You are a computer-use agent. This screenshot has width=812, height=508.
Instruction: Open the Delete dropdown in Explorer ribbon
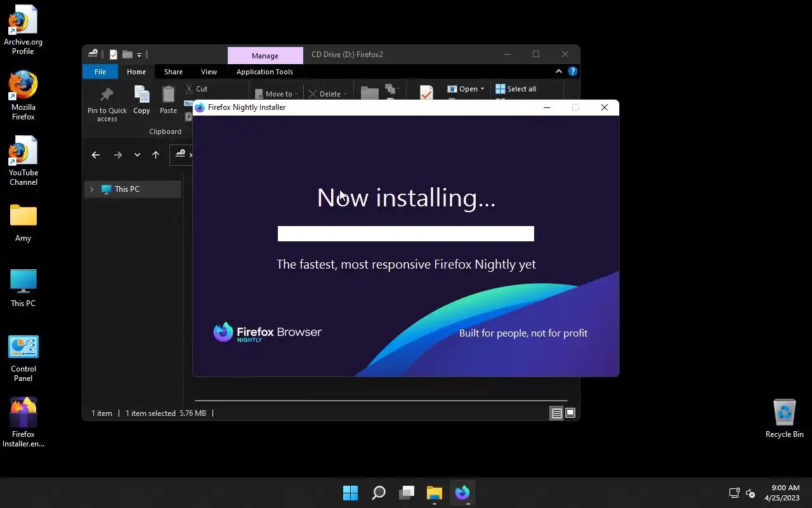point(328,94)
